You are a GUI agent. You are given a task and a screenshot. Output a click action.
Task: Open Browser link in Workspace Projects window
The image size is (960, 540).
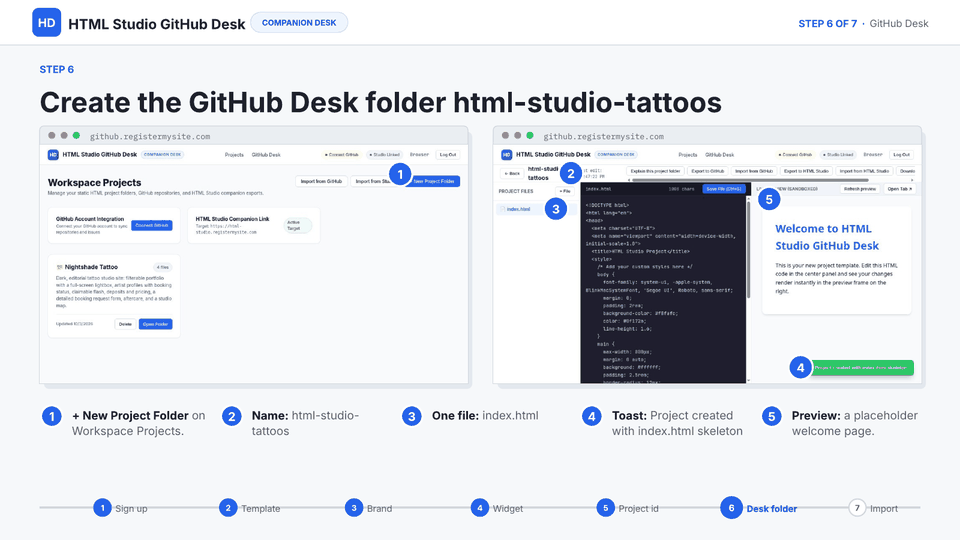click(x=419, y=155)
